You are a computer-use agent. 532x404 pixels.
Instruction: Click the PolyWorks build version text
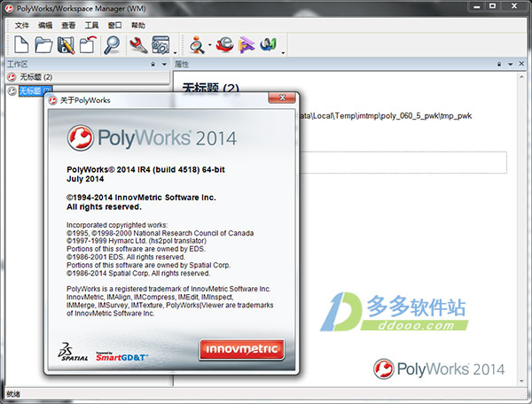click(x=145, y=169)
